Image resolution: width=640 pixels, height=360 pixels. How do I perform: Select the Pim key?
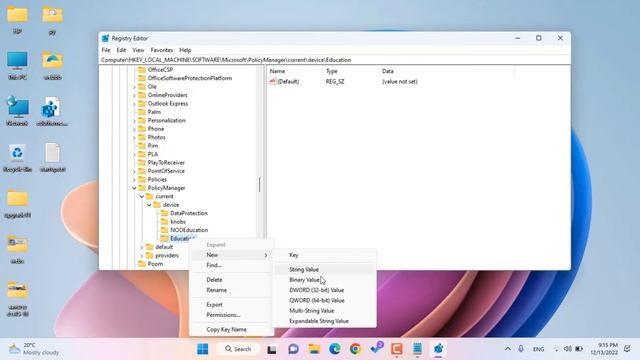[x=153, y=146]
